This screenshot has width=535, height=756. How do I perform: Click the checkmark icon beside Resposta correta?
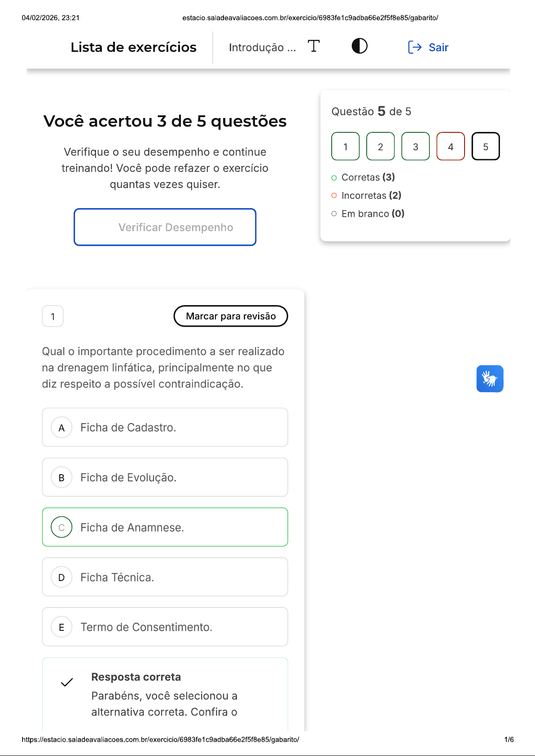tap(67, 682)
